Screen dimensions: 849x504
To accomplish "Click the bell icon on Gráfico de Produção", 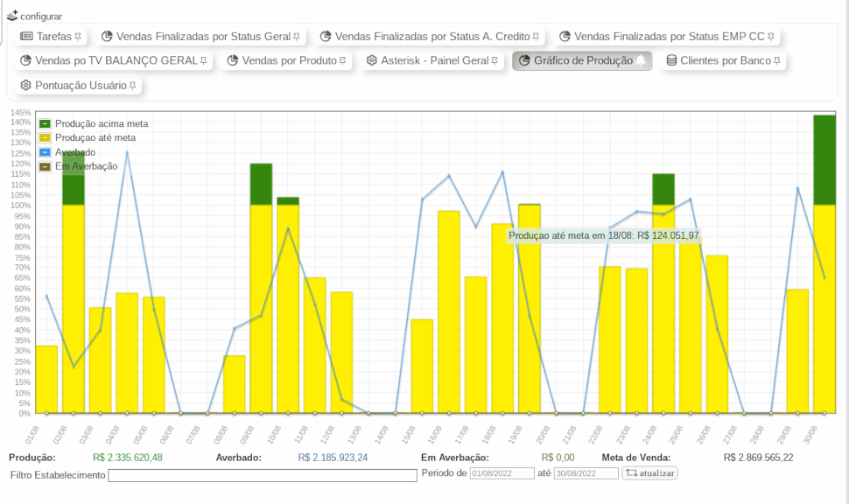I will click(x=641, y=60).
